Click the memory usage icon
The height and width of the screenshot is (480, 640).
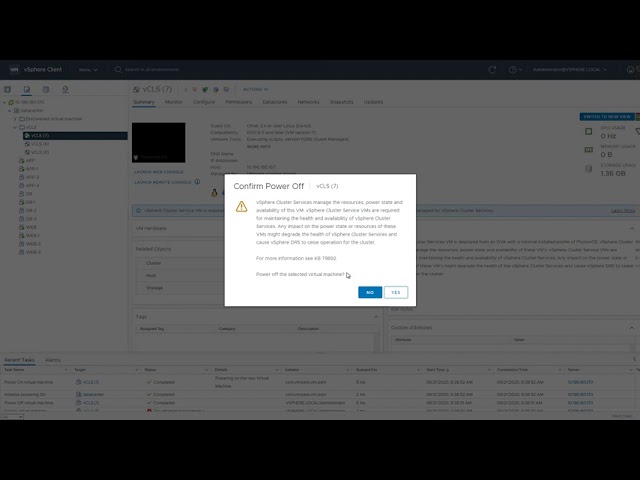pos(589,150)
